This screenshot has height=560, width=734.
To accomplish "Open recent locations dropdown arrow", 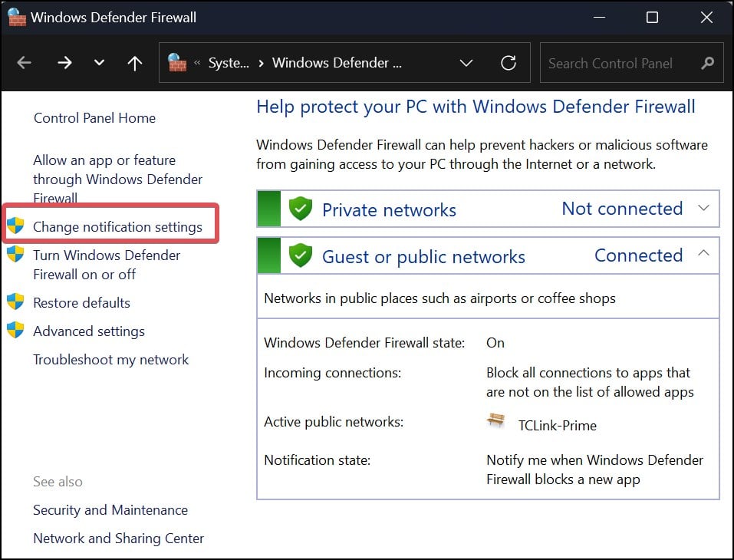I will tap(99, 63).
